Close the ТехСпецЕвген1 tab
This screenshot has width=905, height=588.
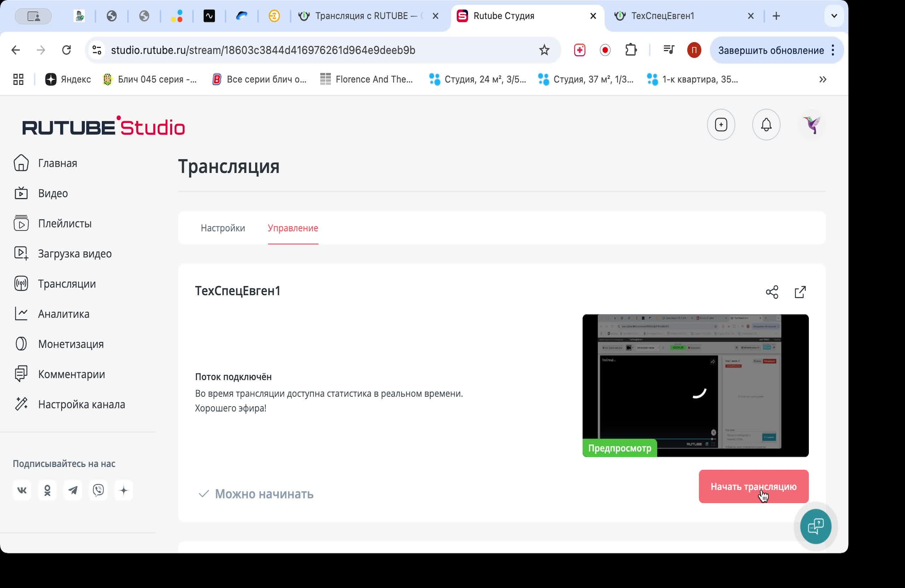pos(751,16)
